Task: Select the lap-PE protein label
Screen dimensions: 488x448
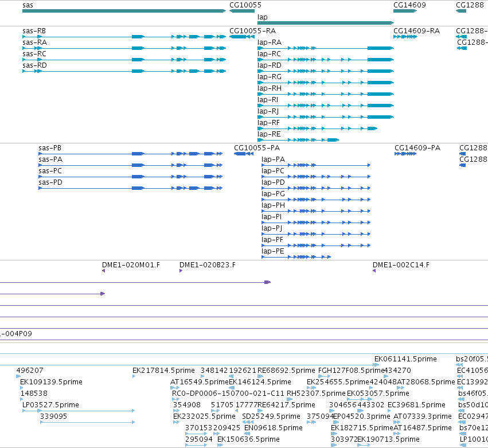Action: [x=272, y=252]
